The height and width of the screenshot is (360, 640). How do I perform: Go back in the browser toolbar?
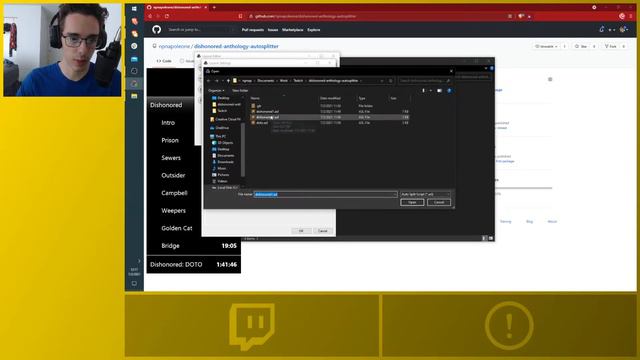(150, 16)
